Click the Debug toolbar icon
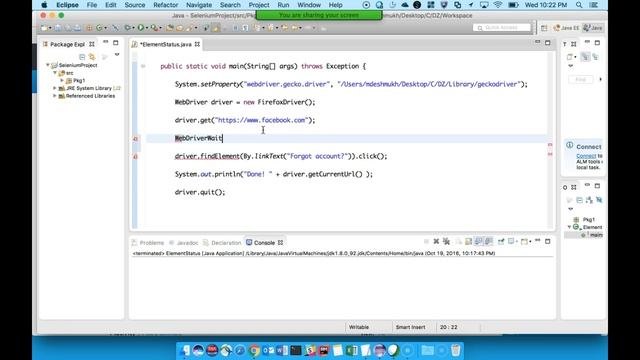The height and width of the screenshot is (360, 640). [128, 28]
